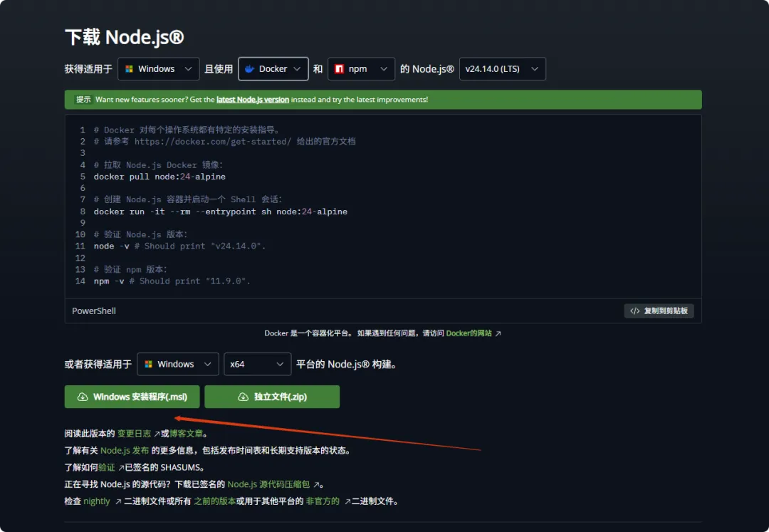Open the 非官方的 unofficial binaries link

click(x=323, y=501)
